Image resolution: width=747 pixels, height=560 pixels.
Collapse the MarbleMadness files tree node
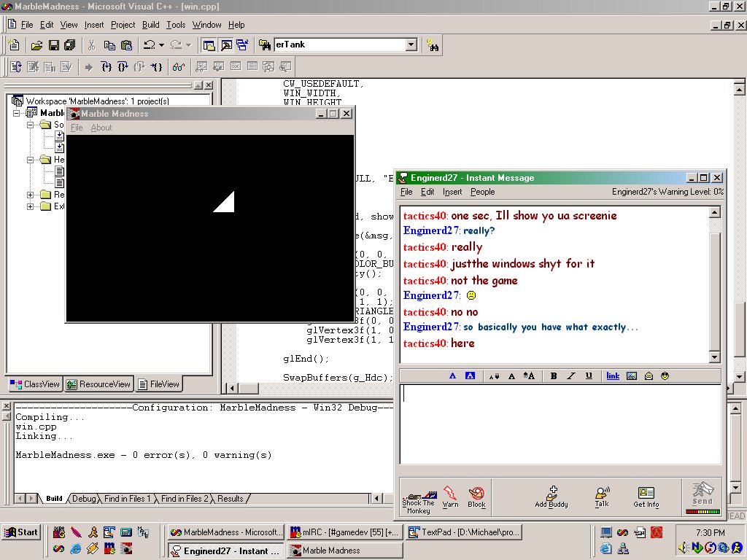tap(17, 113)
